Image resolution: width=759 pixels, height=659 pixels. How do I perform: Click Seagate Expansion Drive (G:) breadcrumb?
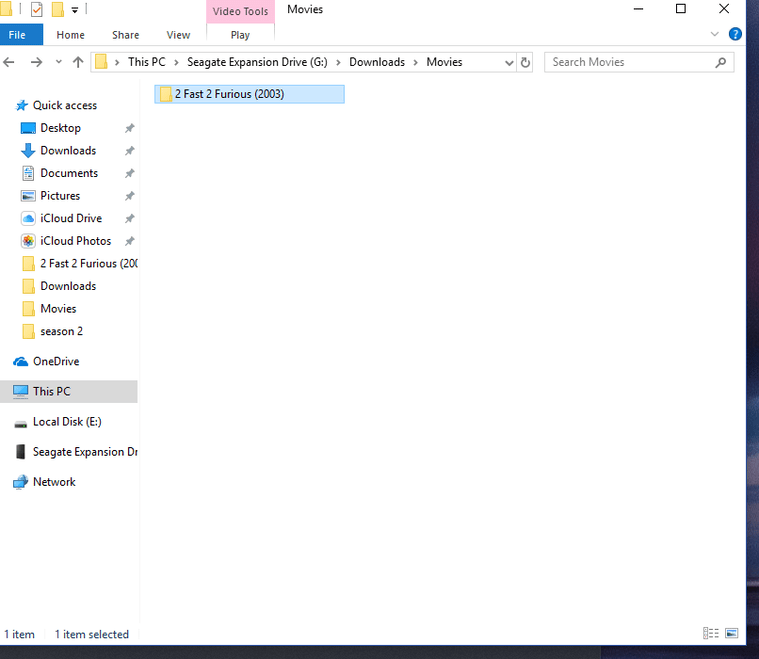coord(257,62)
